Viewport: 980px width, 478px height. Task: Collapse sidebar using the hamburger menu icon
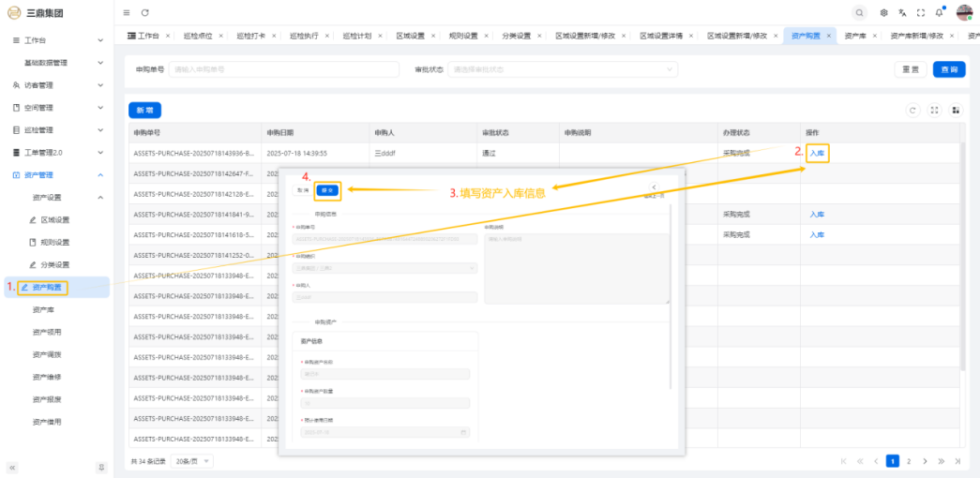pos(127,12)
